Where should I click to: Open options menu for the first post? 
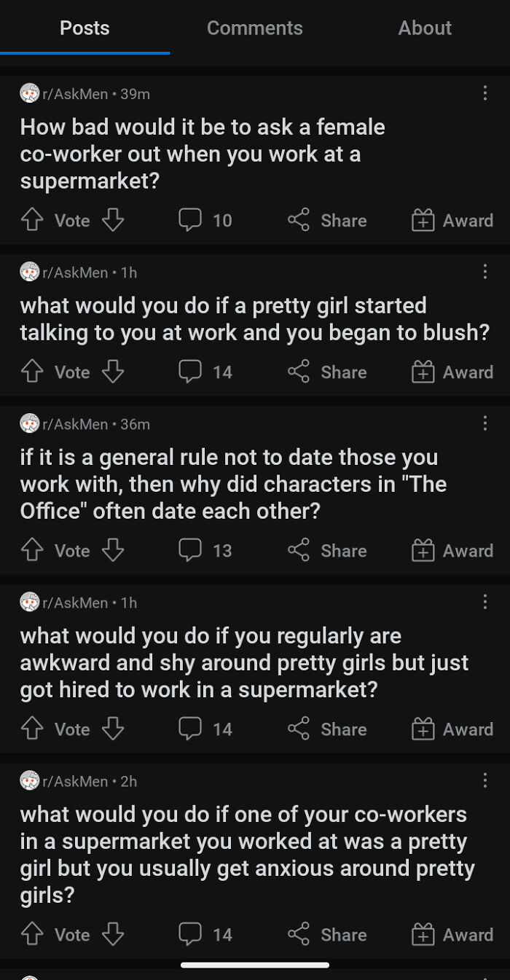485,93
